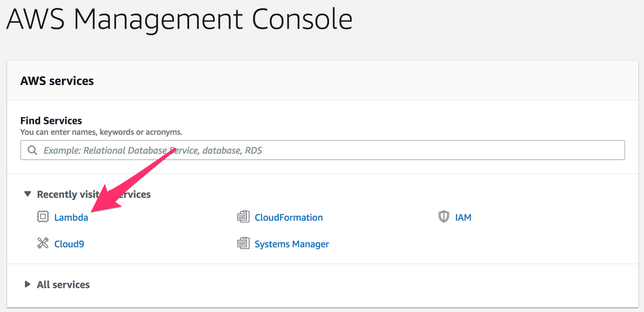Click the IAM shield icon
This screenshot has height=312, width=644.
[444, 217]
